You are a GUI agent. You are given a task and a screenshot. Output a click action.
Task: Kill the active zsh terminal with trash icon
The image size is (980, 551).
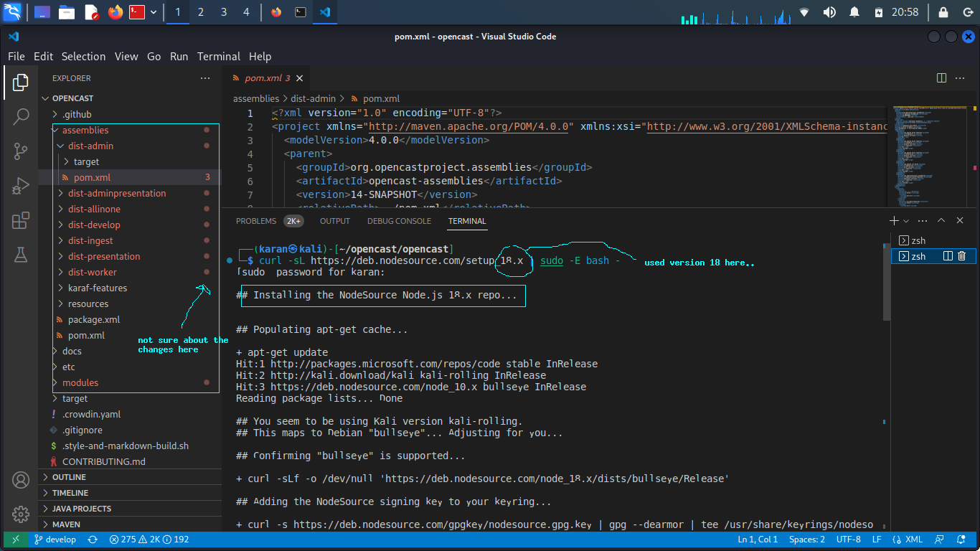[962, 256]
